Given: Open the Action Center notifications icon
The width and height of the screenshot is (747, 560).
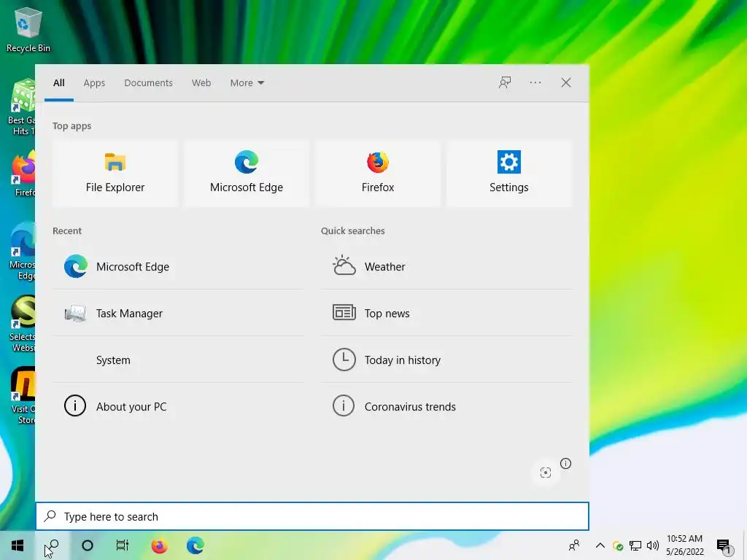Looking at the screenshot, I should coord(724,546).
